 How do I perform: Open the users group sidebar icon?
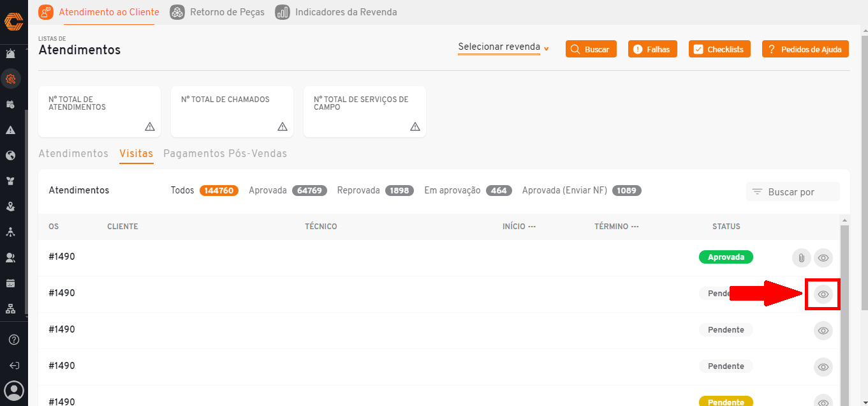10,257
